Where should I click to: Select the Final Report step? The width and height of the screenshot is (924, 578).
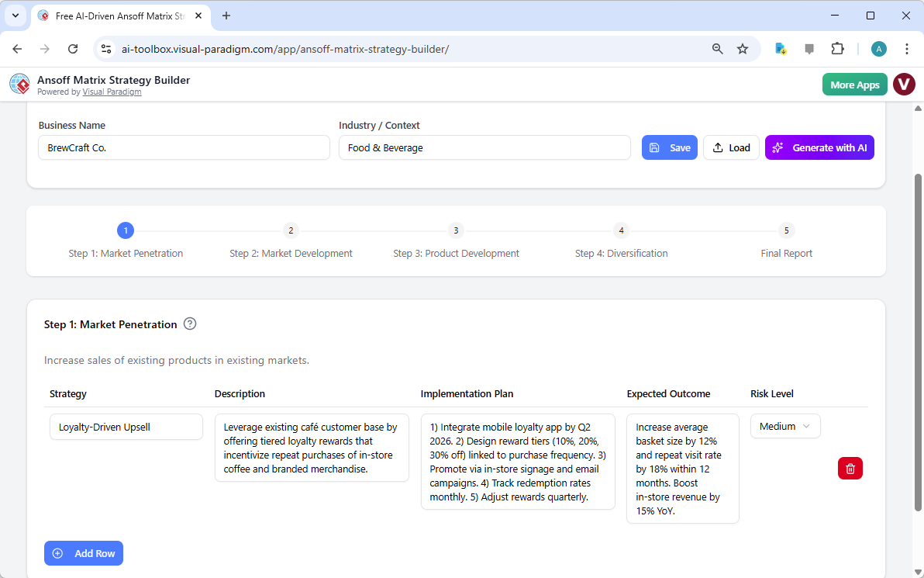point(786,253)
